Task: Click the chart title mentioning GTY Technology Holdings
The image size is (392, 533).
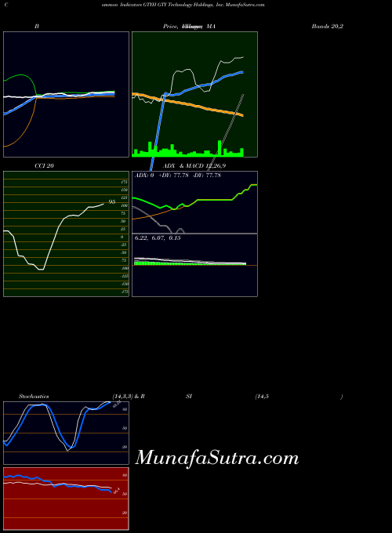Action: click(183, 5)
